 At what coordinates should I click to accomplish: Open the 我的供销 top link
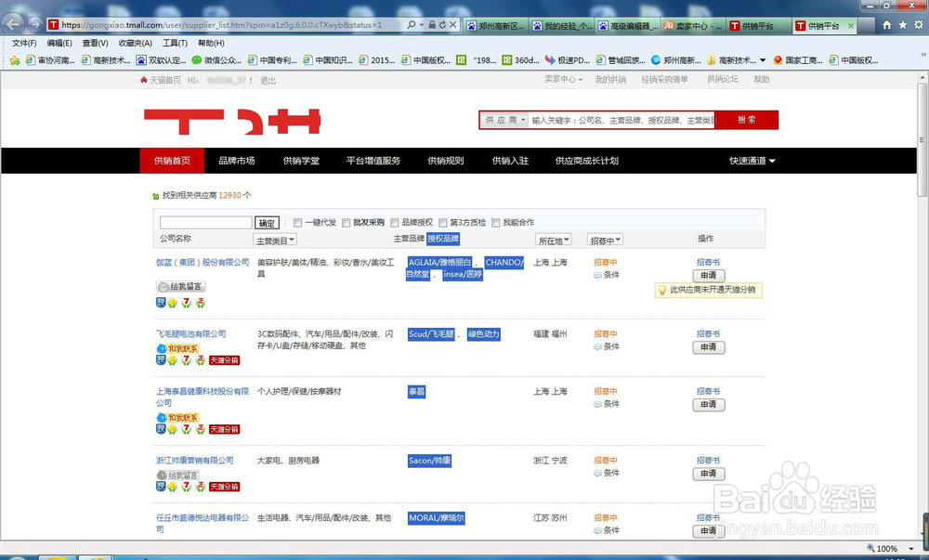pos(610,79)
